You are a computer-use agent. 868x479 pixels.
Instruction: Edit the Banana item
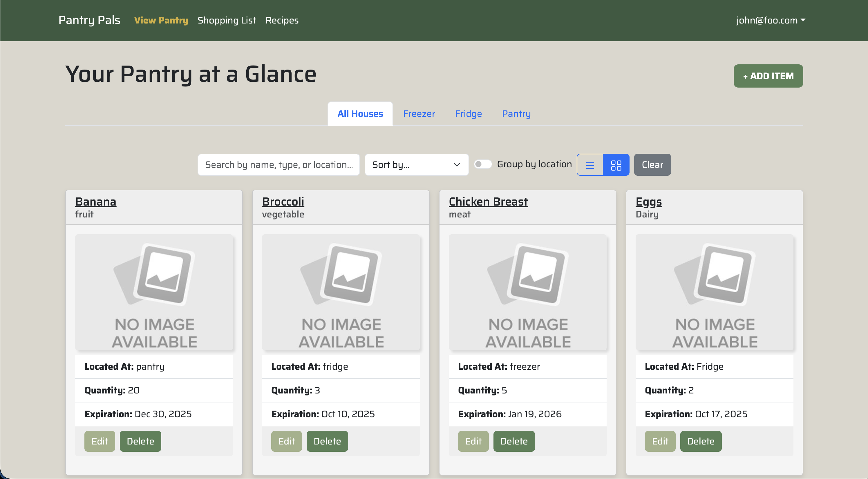[x=100, y=441]
